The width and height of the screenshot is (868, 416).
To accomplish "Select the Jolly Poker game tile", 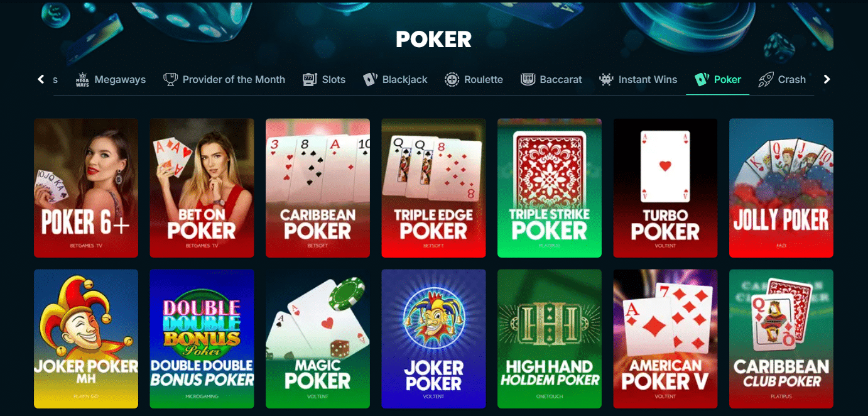I will click(x=781, y=188).
